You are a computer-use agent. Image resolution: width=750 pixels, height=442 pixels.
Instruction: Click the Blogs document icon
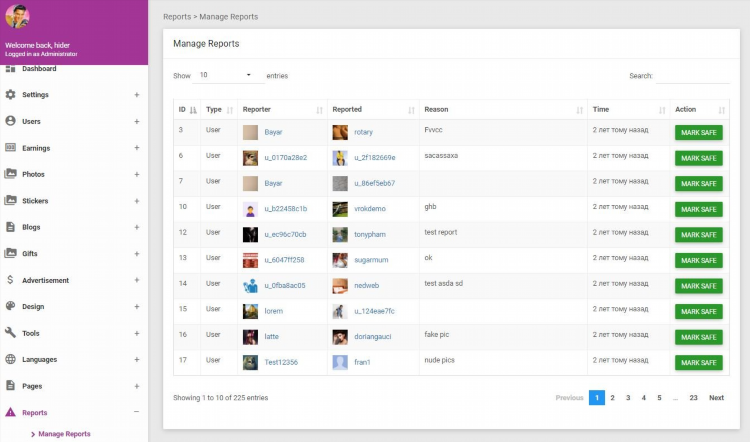pos(10,227)
